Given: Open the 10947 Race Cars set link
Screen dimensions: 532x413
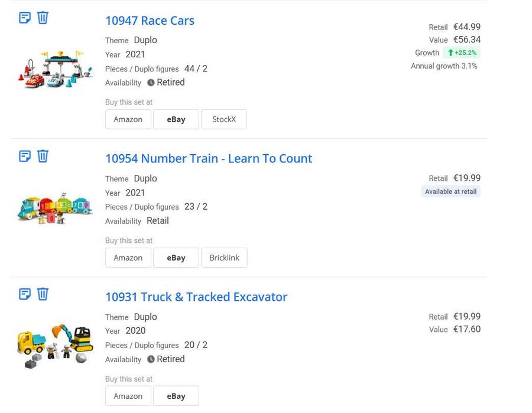Looking at the screenshot, I should point(150,21).
